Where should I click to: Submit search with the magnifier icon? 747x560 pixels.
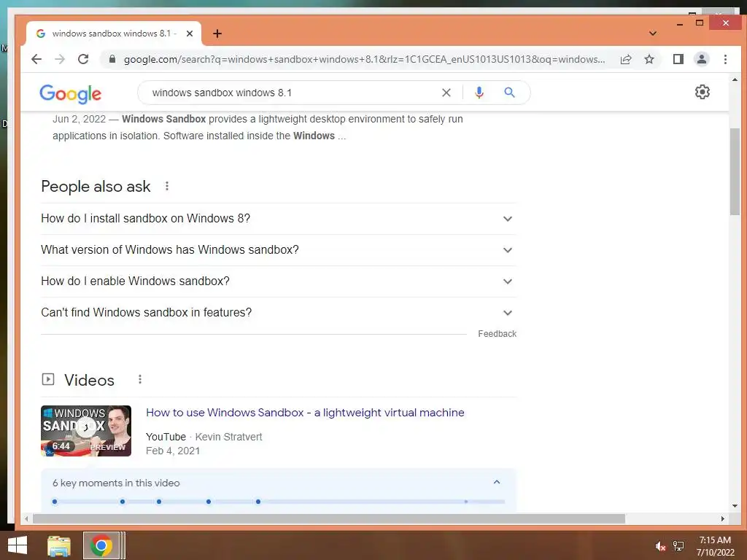pyautogui.click(x=509, y=93)
